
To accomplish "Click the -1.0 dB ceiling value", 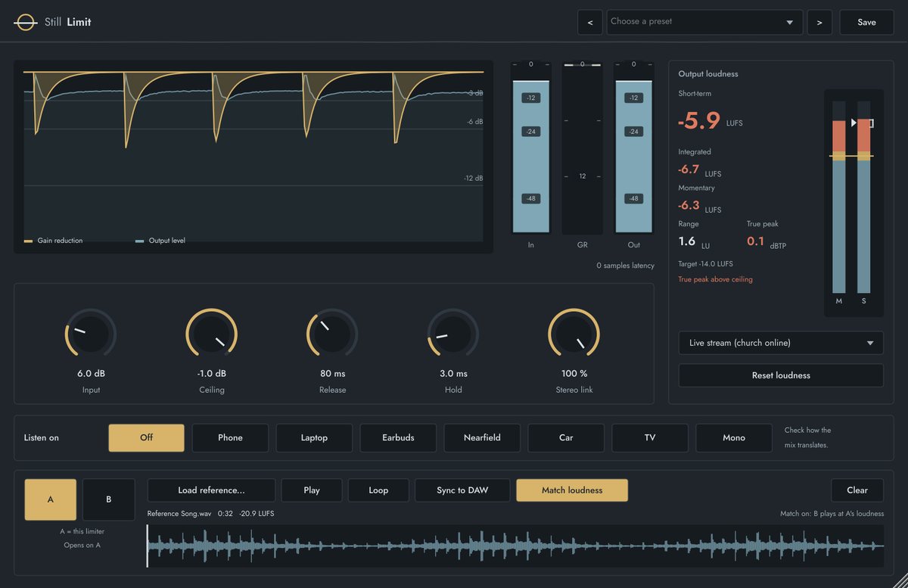I will pyautogui.click(x=212, y=373).
